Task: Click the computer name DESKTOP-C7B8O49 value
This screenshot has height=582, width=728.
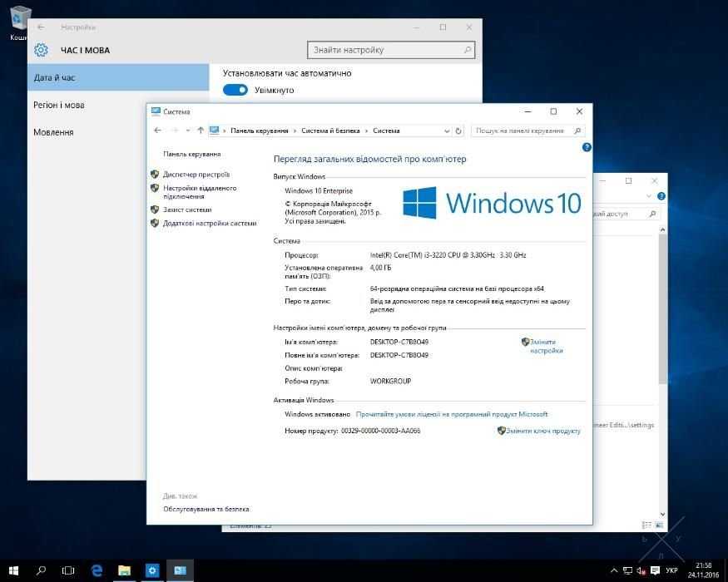Action: coord(399,342)
